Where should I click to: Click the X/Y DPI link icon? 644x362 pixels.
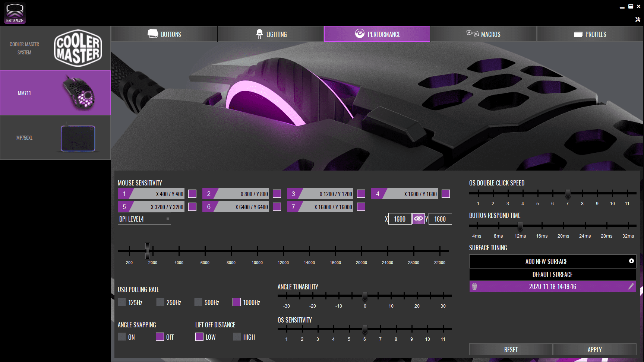418,219
